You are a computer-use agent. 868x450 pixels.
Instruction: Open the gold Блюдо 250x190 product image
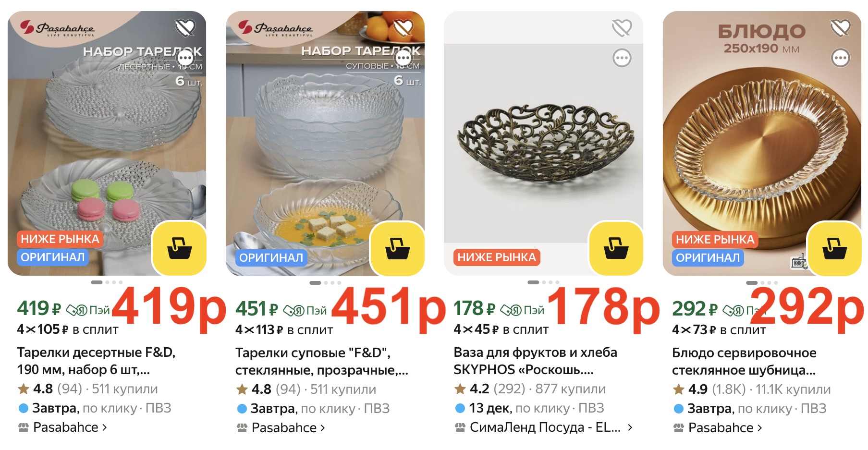(762, 143)
